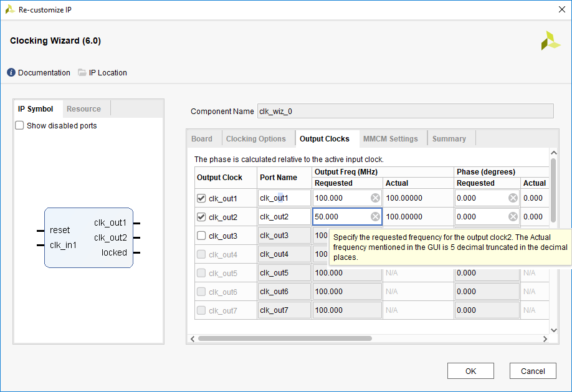Click the horizontal scrollbar thumb

[285, 338]
